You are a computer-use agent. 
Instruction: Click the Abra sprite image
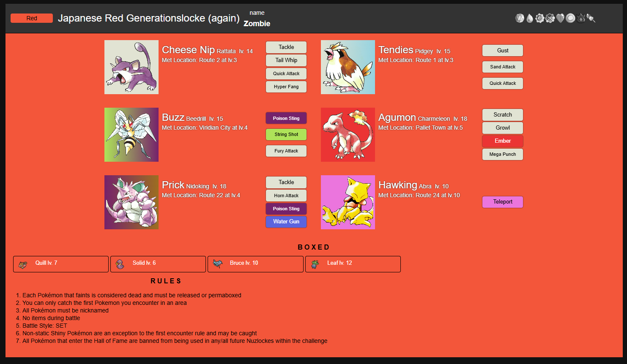pos(348,202)
